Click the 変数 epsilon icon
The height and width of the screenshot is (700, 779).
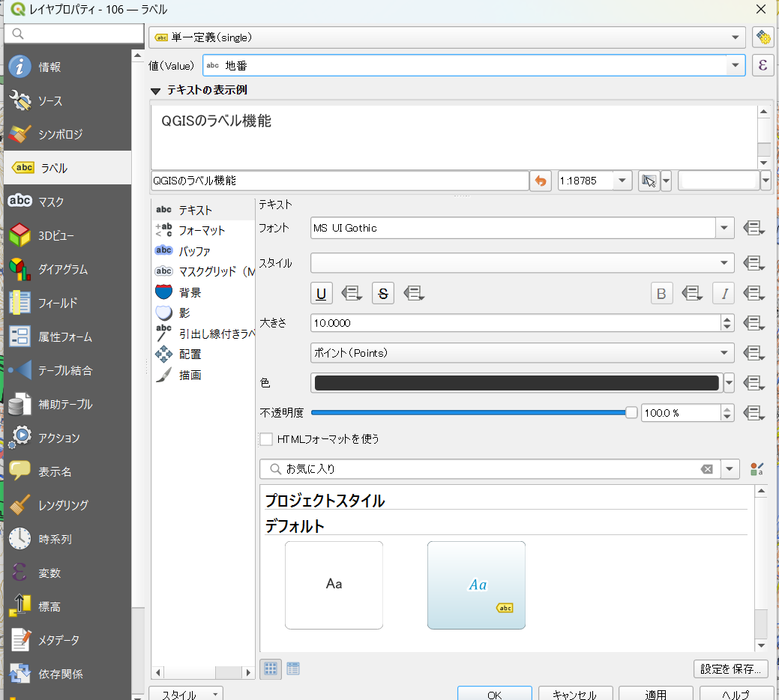click(x=19, y=573)
